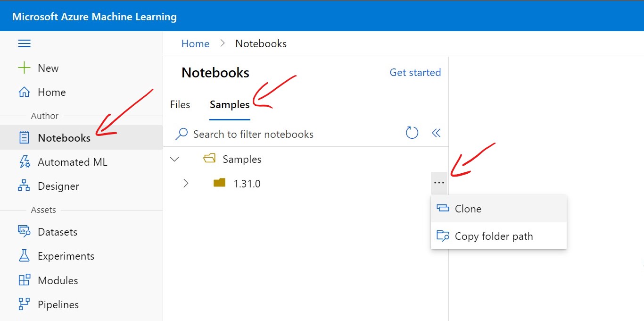Switch to the Files tab
Viewport: 644px width, 321px height.
180,105
